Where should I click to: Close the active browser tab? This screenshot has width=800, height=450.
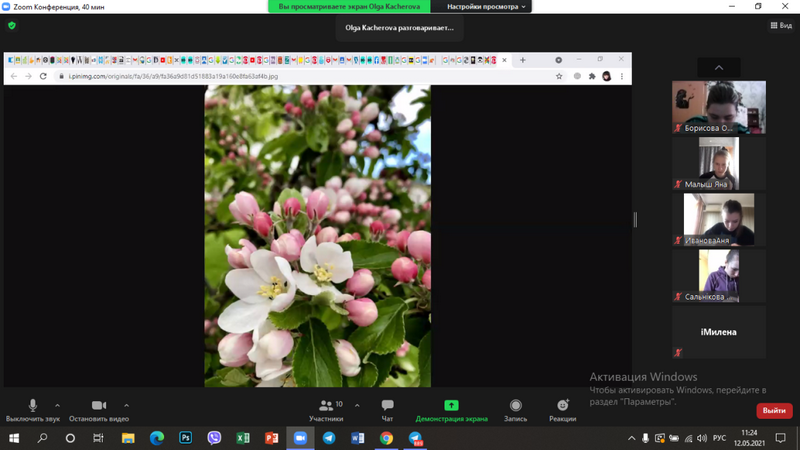pos(504,60)
